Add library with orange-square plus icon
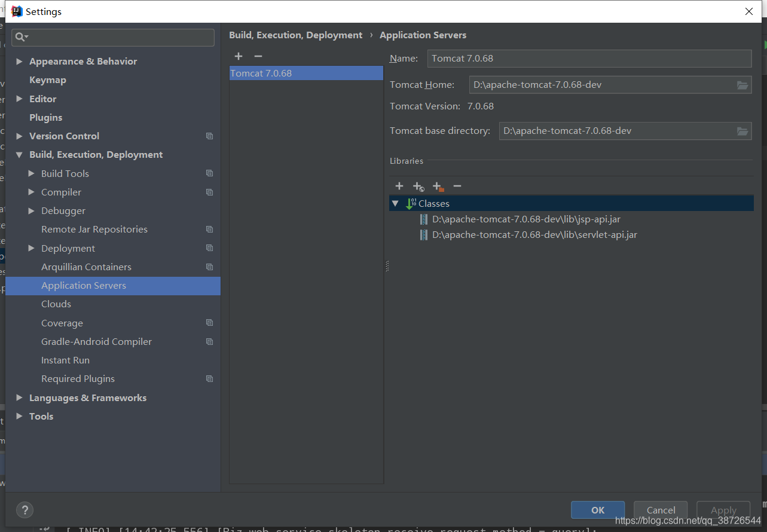 point(438,186)
